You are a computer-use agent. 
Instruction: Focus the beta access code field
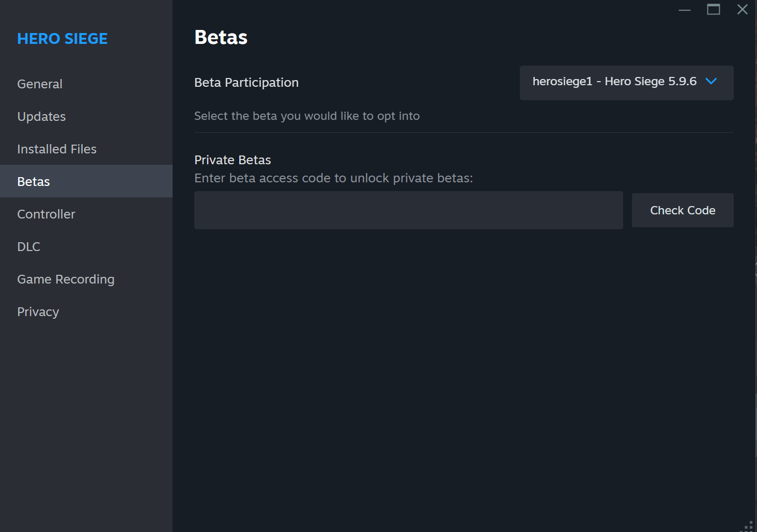408,210
